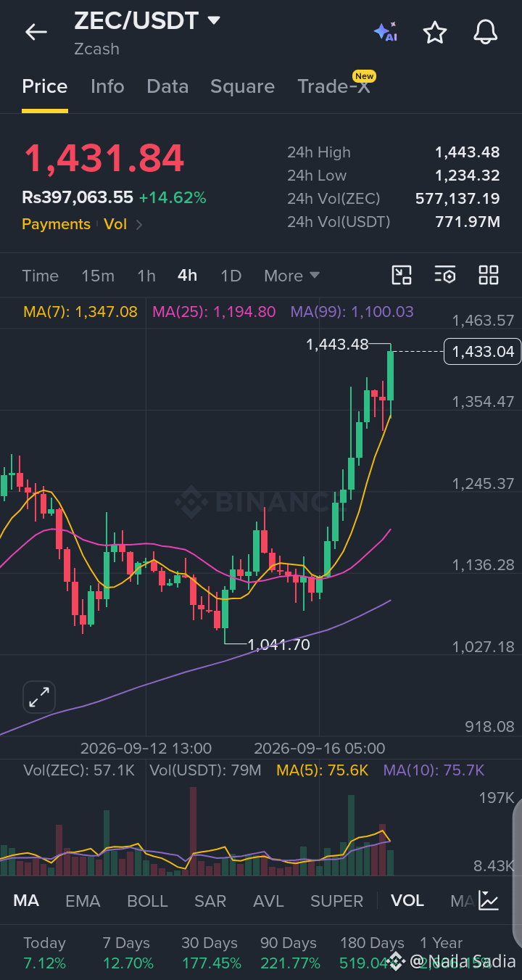Tap the back arrow icon
The image size is (522, 980).
coord(36,32)
